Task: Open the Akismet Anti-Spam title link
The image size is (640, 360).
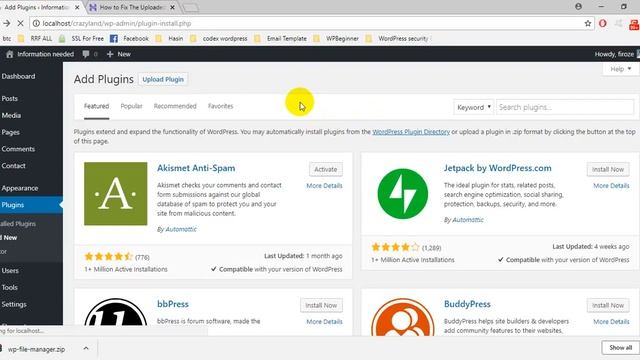Action: (x=196, y=168)
